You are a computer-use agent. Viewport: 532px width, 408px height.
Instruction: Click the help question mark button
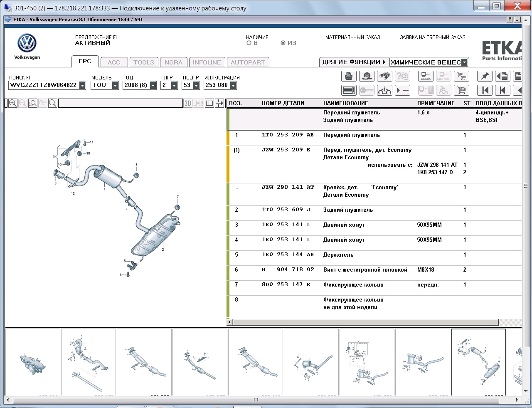[x=510, y=20]
